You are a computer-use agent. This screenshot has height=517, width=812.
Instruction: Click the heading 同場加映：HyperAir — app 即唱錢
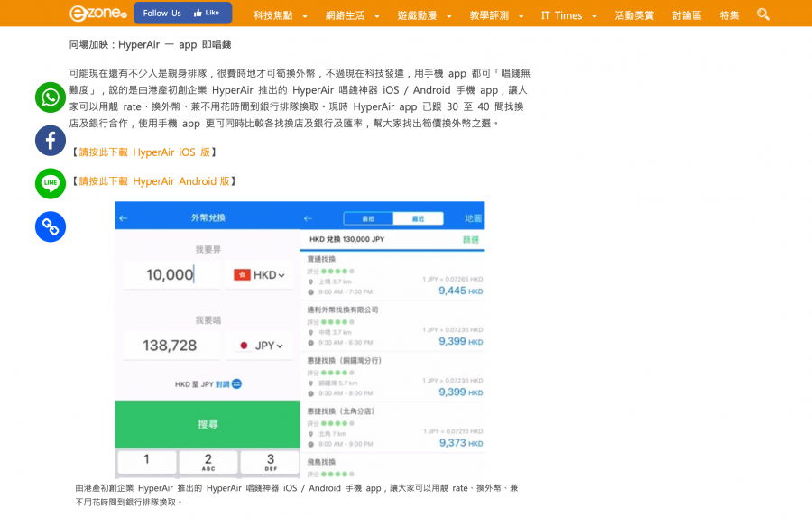pos(150,44)
